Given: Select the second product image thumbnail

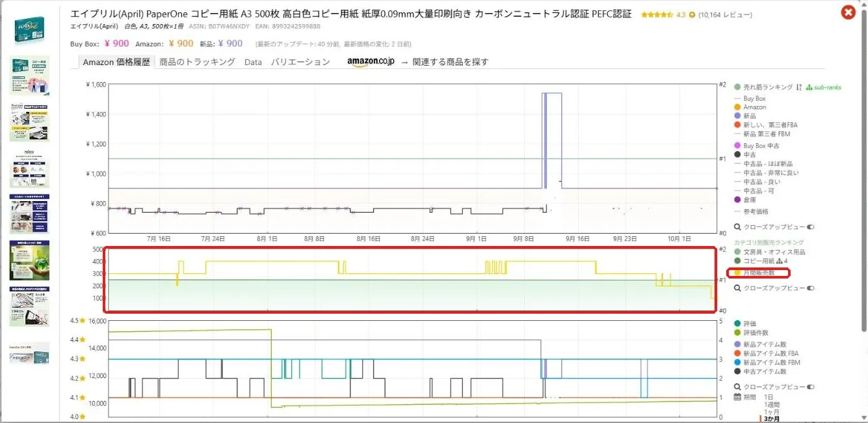Looking at the screenshot, I should tap(29, 75).
